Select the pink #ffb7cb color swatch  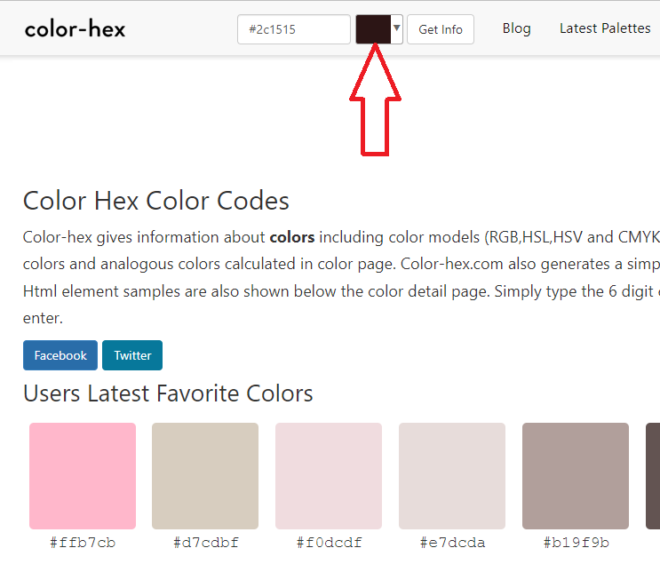click(x=82, y=476)
